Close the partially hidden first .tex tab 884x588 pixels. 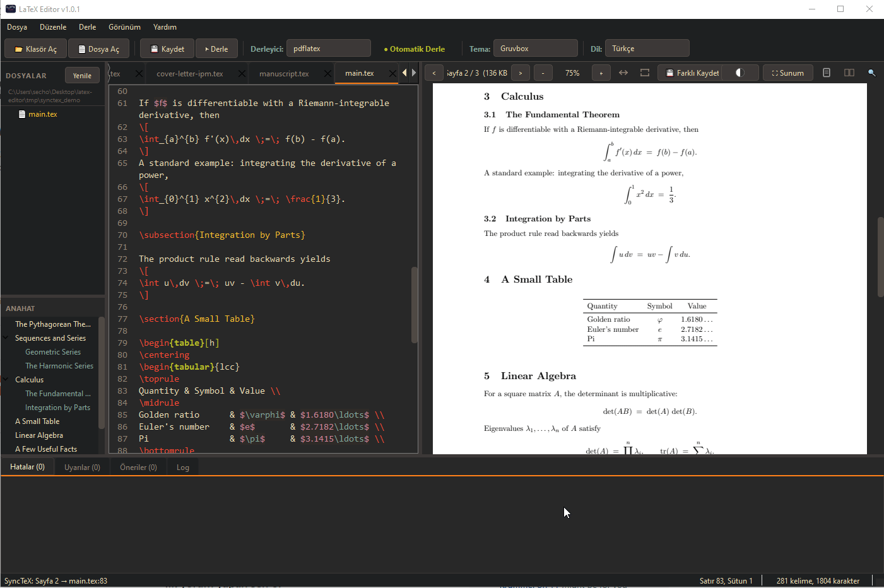coord(139,74)
